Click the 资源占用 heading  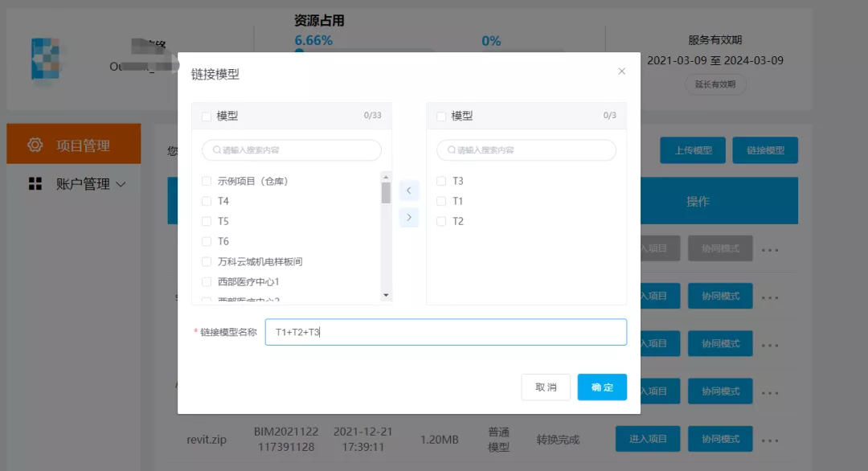tap(319, 20)
